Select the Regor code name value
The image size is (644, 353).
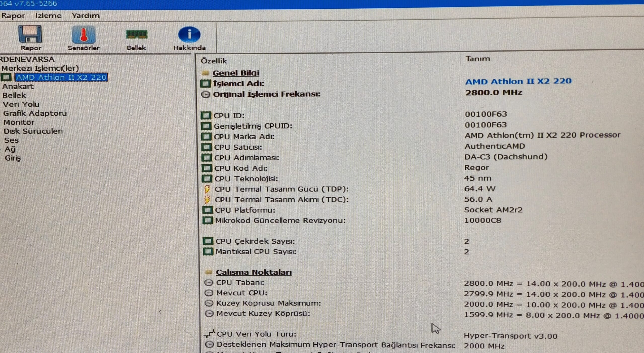476,168
